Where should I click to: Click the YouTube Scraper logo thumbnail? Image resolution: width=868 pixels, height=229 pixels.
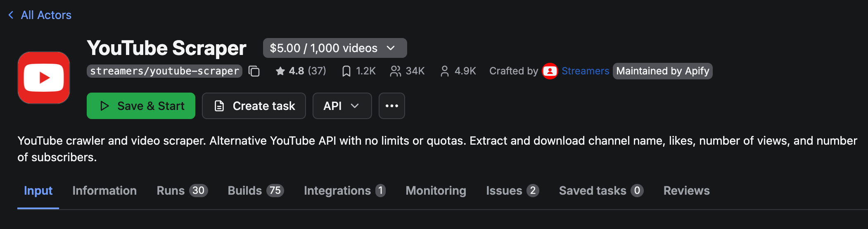(x=44, y=78)
